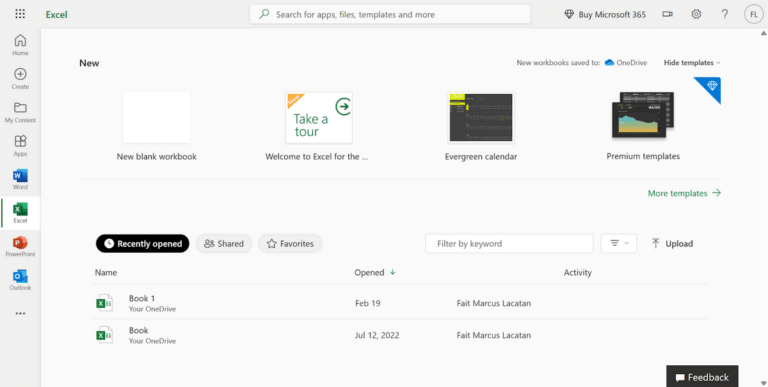Send feedback with the Feedback button

click(x=702, y=377)
